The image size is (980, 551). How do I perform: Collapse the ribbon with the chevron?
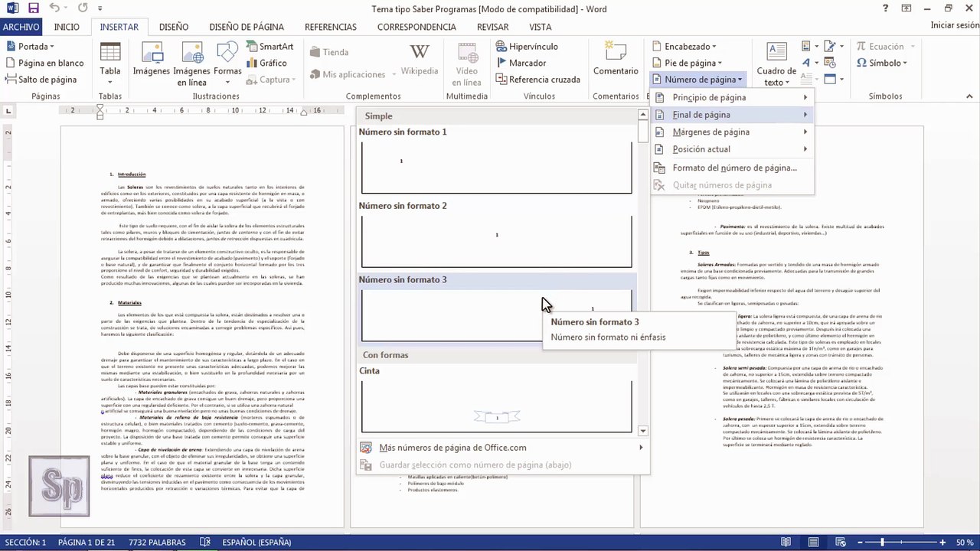click(971, 96)
